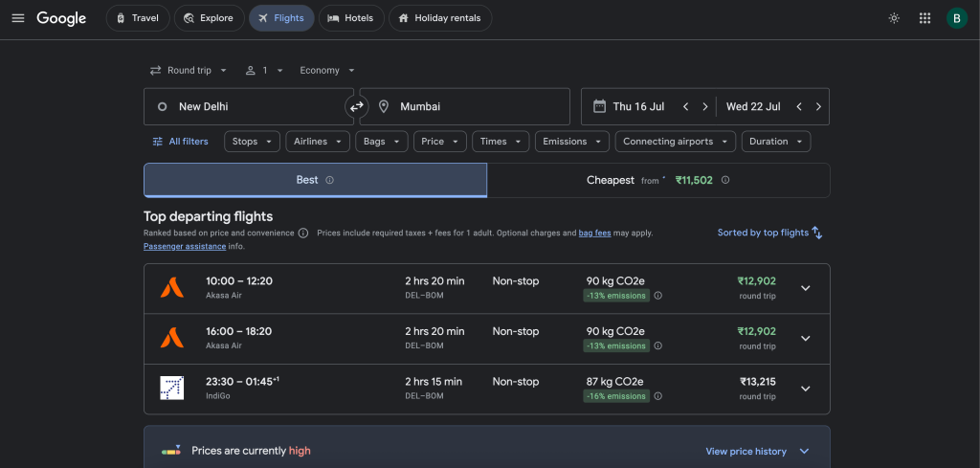Select the Cheapest flights tab
The width and height of the screenshot is (980, 468).
tap(657, 180)
